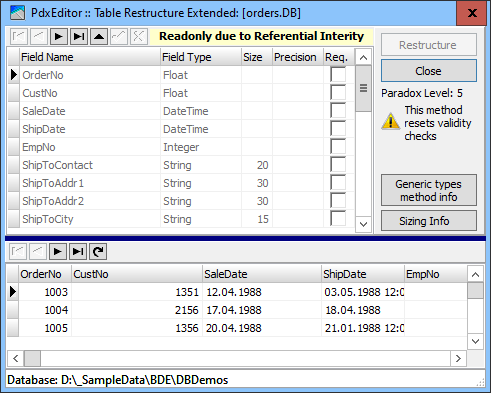Go to first record in field list navigator
Viewport: 491px width, 393px height.
(19, 36)
